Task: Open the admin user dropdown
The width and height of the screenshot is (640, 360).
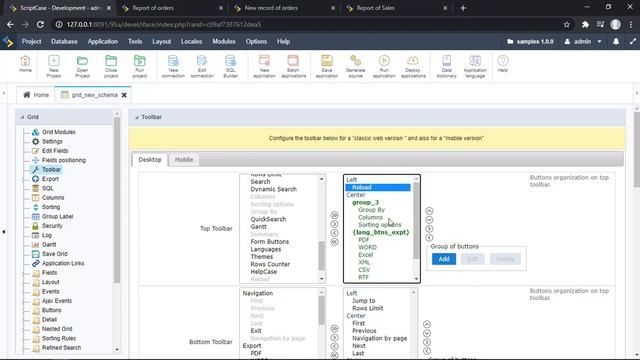Action: 583,41
